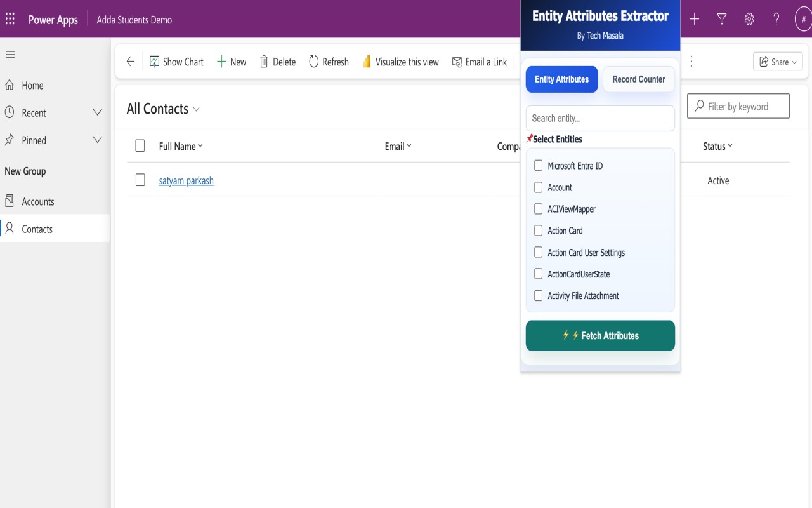Viewport: 812px width, 508px height.
Task: Open the Email column header dropdown
Action: [x=398, y=146]
